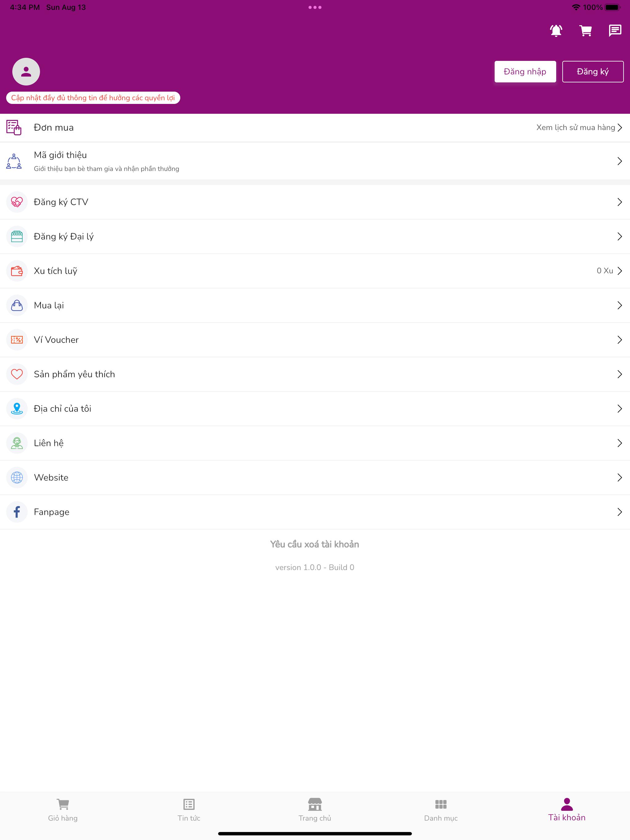Tap the Wi-Fi status icon

click(576, 7)
